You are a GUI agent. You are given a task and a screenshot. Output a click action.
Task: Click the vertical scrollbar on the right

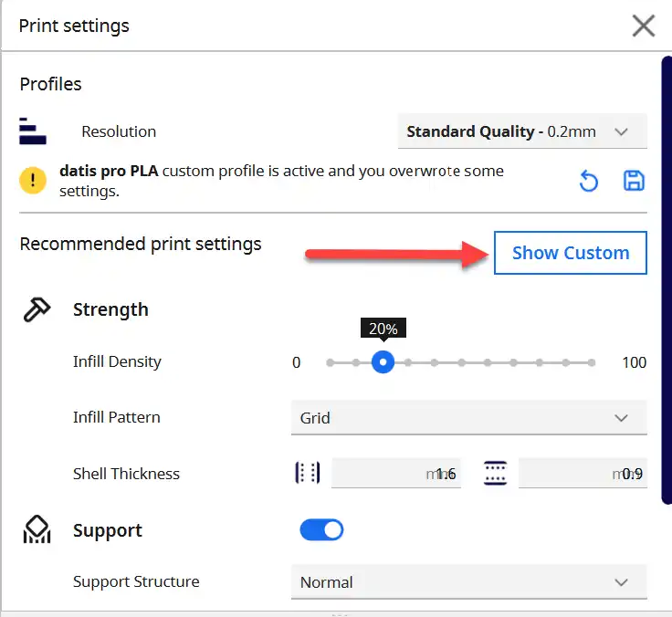(667, 280)
